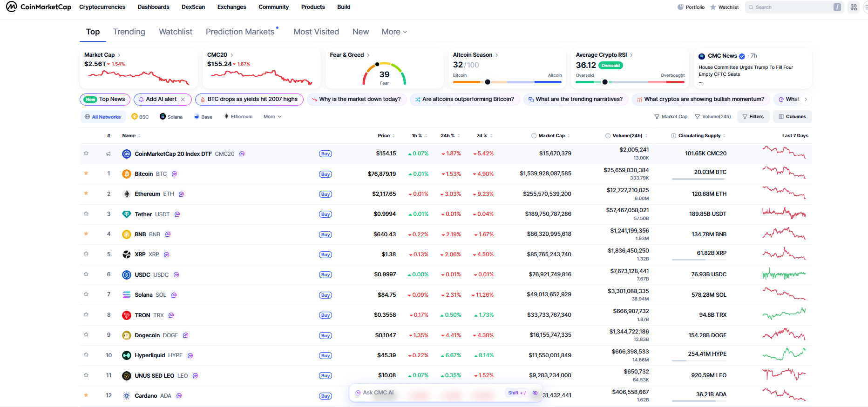Image resolution: width=868 pixels, height=407 pixels.
Task: Open the Filters button
Action: point(753,117)
